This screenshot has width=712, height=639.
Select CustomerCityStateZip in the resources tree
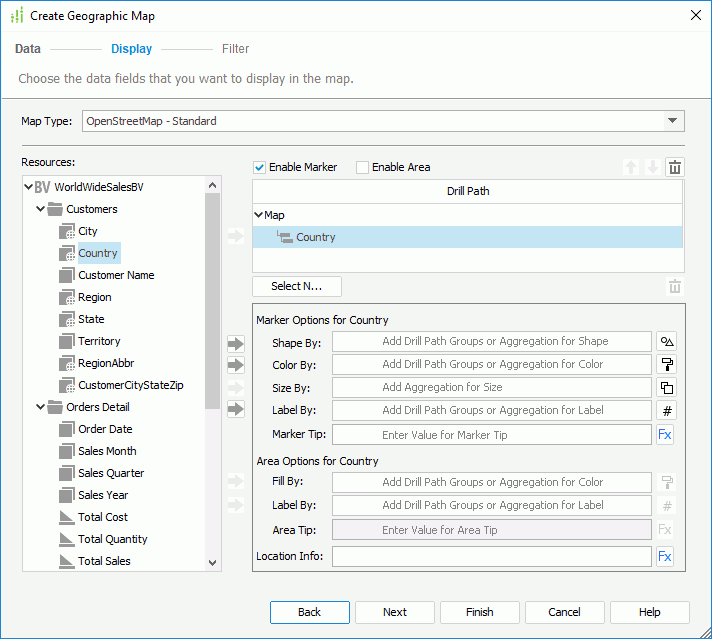131,385
